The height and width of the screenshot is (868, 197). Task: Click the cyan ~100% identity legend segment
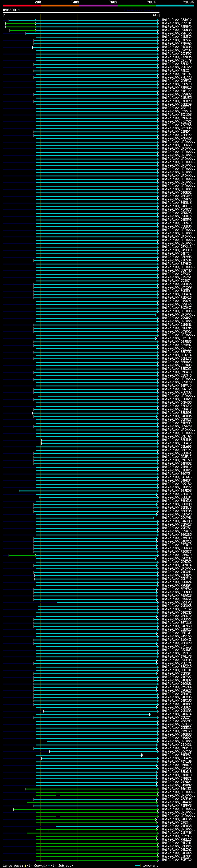pyautogui.click(x=175, y=6)
